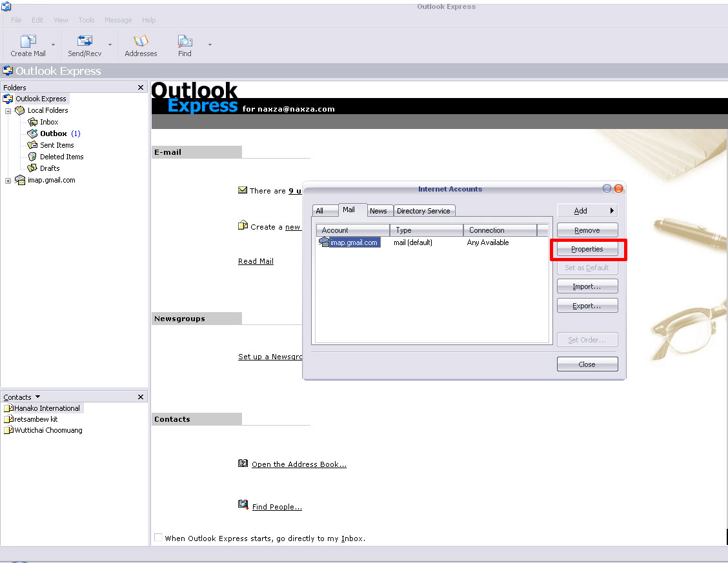This screenshot has width=728, height=563.
Task: Click the Export button
Action: [x=587, y=306]
